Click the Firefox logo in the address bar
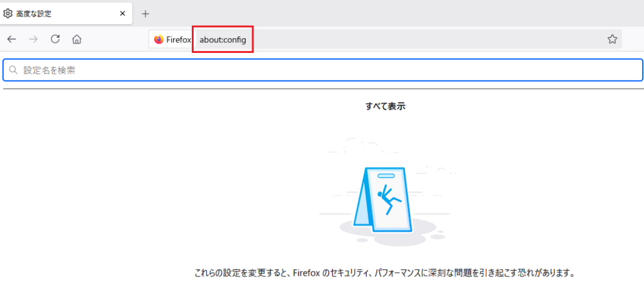The width and height of the screenshot is (644, 284). click(x=158, y=40)
